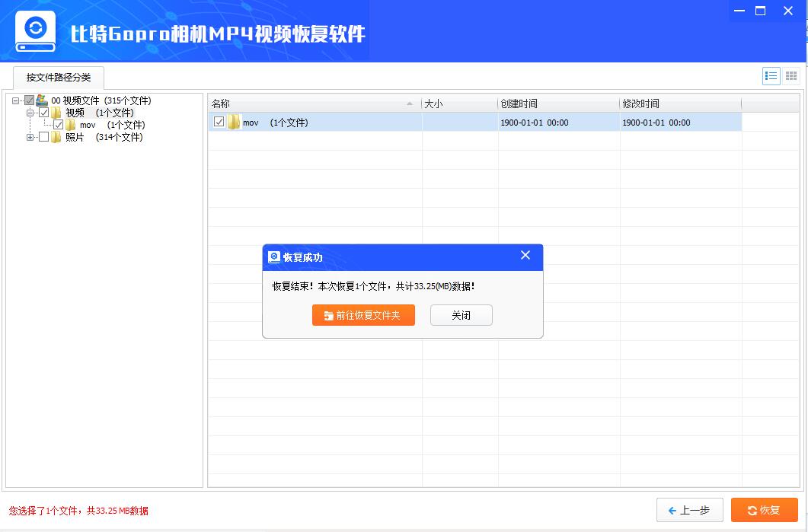The width and height of the screenshot is (808, 532).
Task: Uncheck the mov row checkbox in list
Action: (x=219, y=122)
